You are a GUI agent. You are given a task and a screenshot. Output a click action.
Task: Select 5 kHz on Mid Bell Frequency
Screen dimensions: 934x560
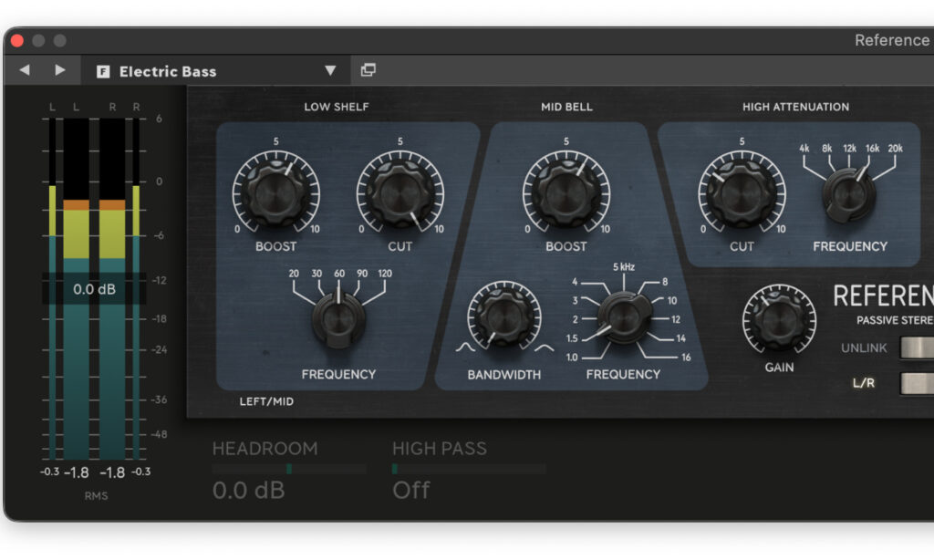624,267
